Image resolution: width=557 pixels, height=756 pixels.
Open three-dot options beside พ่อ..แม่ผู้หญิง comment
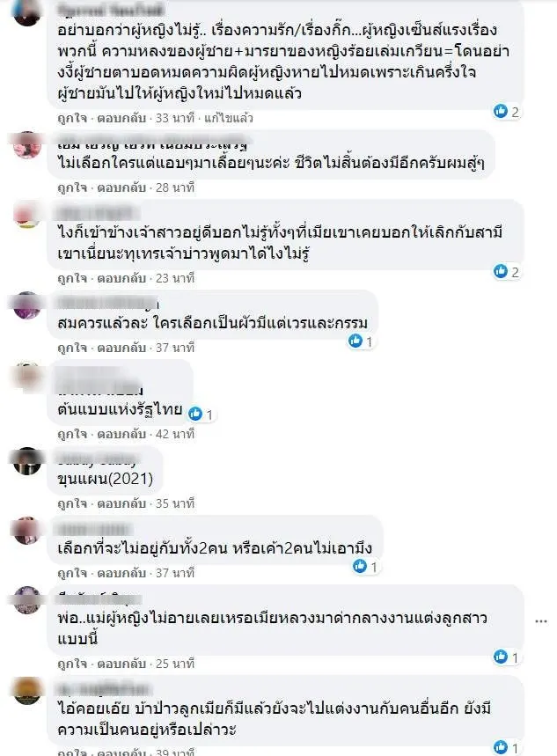[541, 621]
